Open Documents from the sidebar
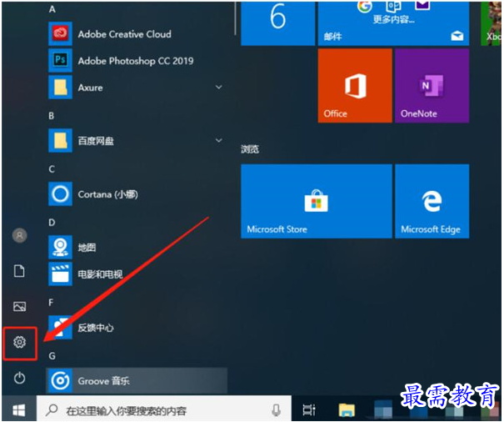Screen dimensions: 504x422 coord(19,271)
